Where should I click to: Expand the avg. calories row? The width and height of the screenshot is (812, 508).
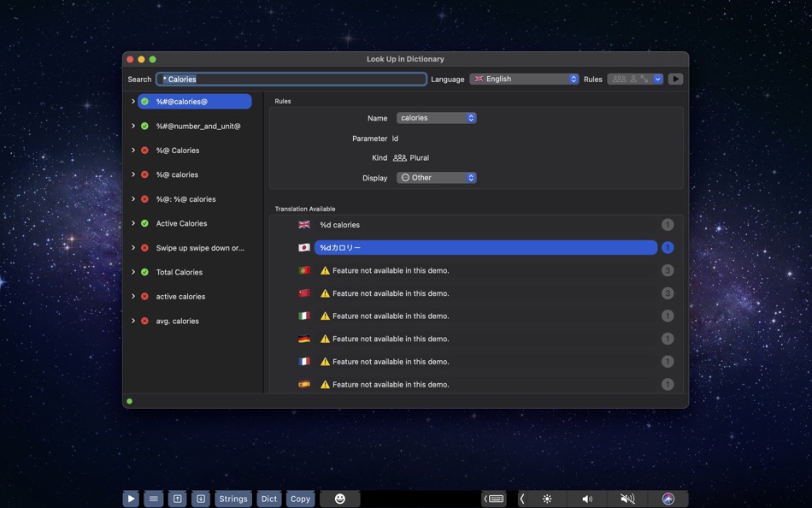click(133, 321)
